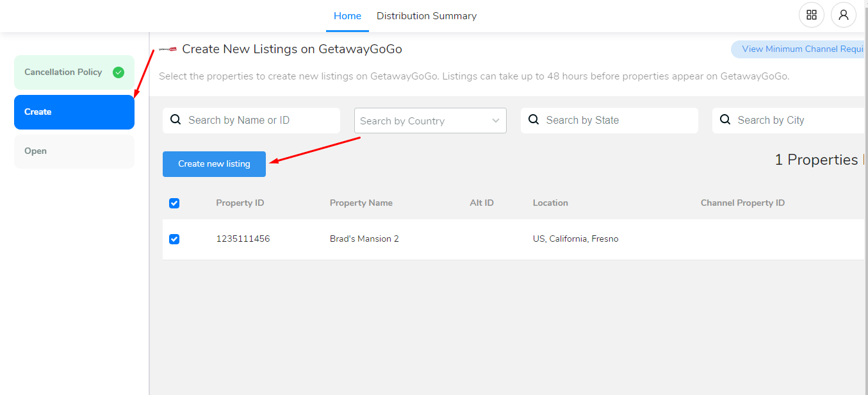868x395 pixels.
Task: Toggle the select-all checkbox in table header
Action: click(174, 203)
